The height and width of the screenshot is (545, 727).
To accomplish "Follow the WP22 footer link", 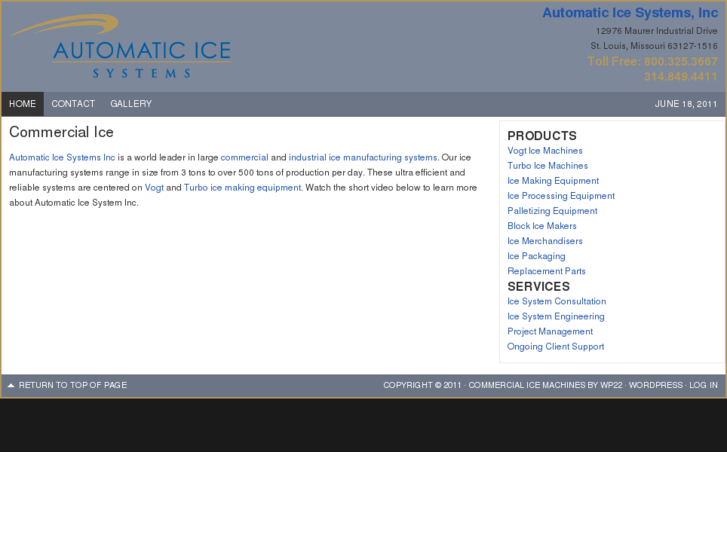I will coord(611,385).
